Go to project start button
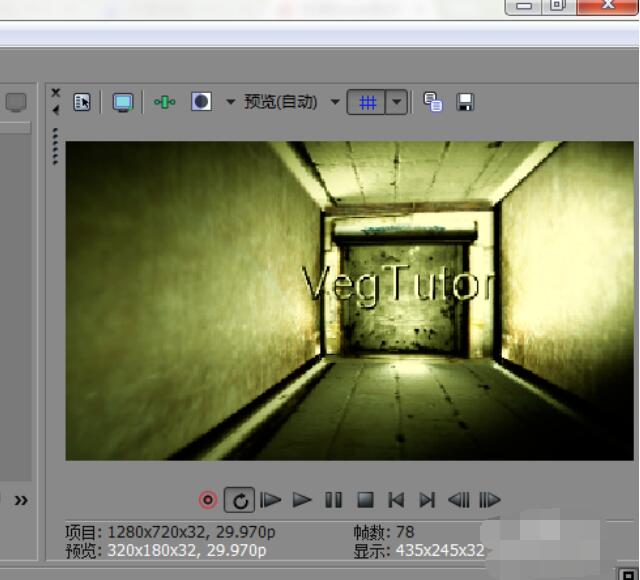Screen dimensions: 640x580 coord(396,500)
